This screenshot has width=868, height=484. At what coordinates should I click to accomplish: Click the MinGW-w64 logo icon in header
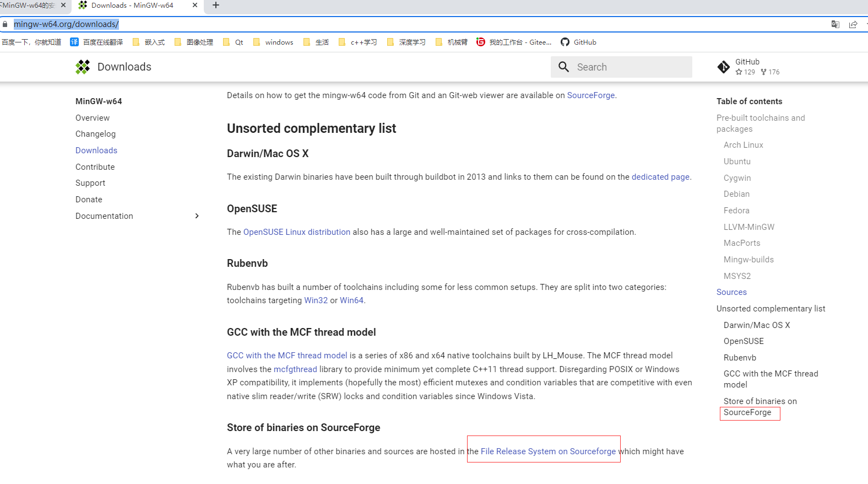click(83, 67)
